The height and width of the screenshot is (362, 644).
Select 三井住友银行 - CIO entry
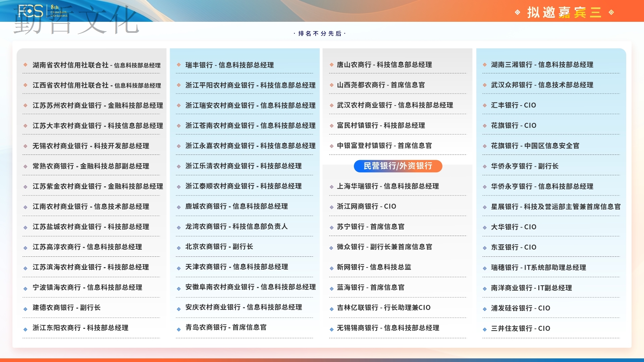(521, 328)
